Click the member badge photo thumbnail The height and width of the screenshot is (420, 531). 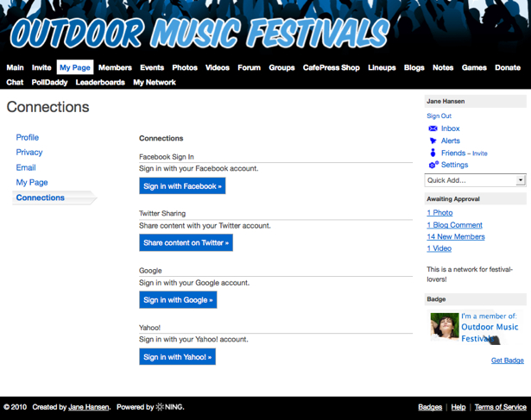pos(445,326)
